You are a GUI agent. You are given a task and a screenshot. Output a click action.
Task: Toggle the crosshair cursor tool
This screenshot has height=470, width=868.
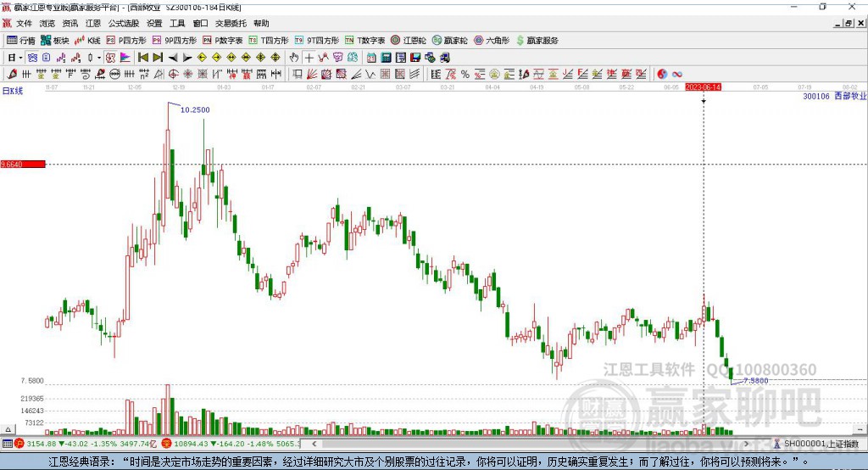pyautogui.click(x=309, y=58)
